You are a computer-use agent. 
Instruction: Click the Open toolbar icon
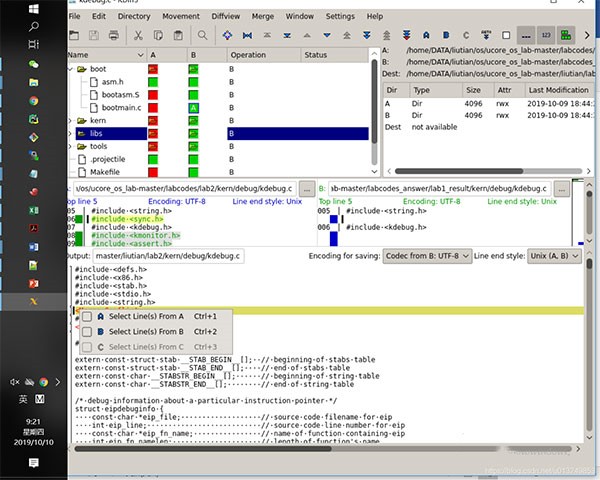[74, 35]
